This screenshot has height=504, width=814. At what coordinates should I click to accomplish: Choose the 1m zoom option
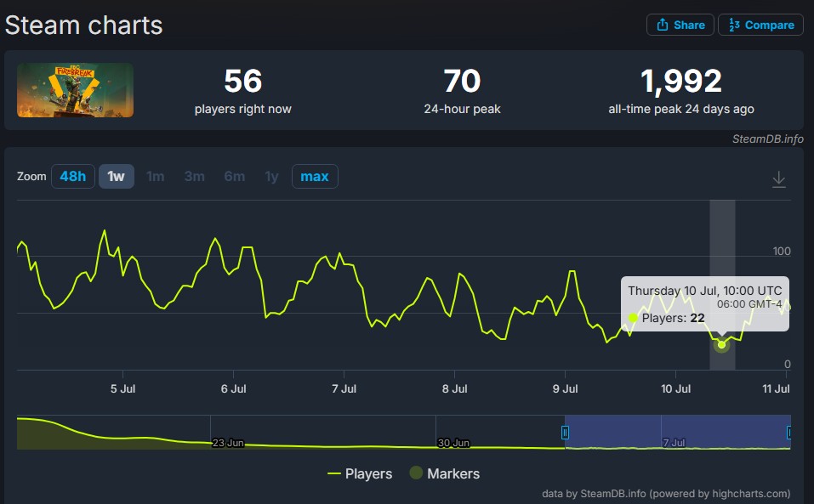tap(155, 176)
